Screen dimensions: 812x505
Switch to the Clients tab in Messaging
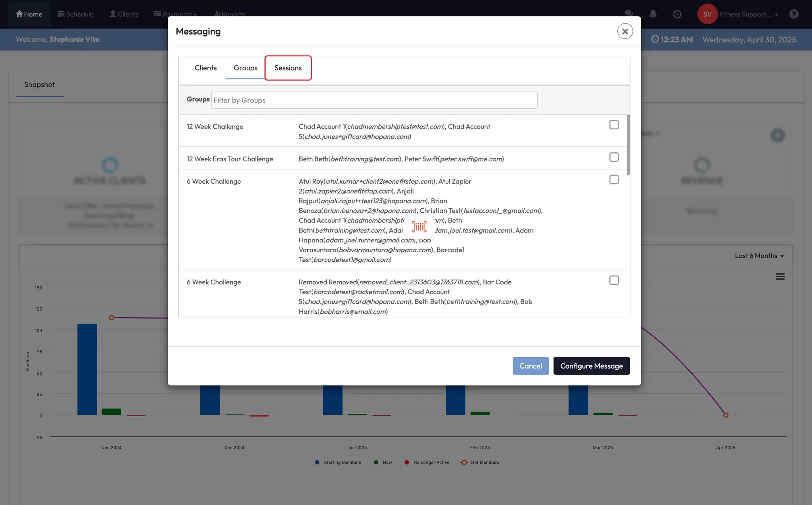point(205,68)
